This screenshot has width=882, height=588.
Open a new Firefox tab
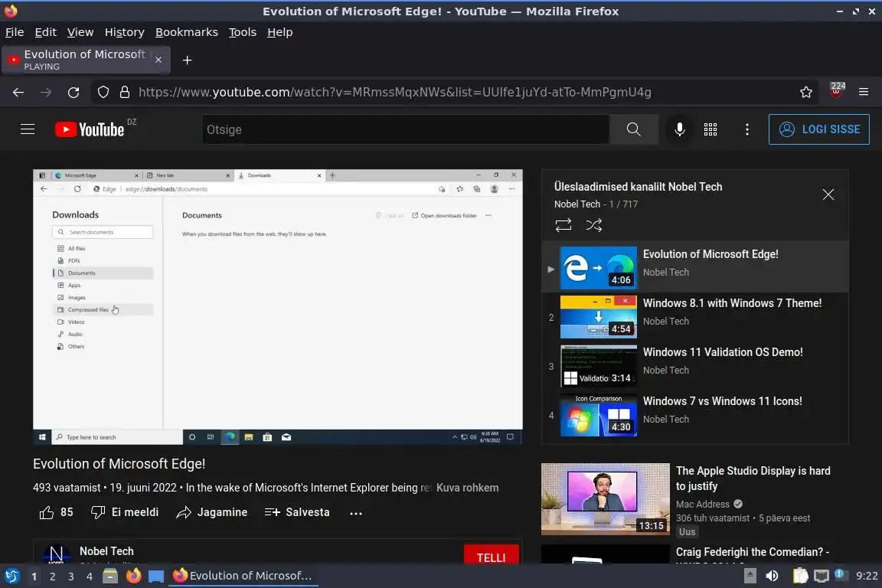pyautogui.click(x=188, y=60)
